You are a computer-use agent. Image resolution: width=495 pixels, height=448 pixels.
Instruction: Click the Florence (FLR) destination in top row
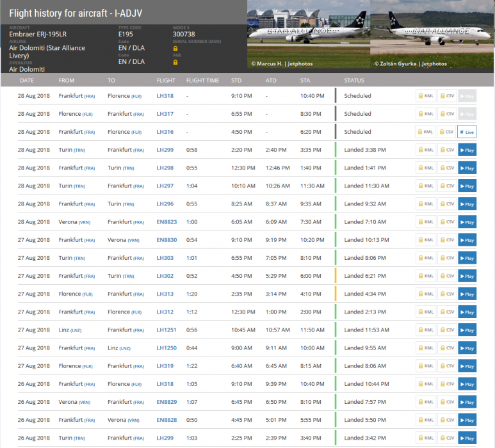(124, 96)
